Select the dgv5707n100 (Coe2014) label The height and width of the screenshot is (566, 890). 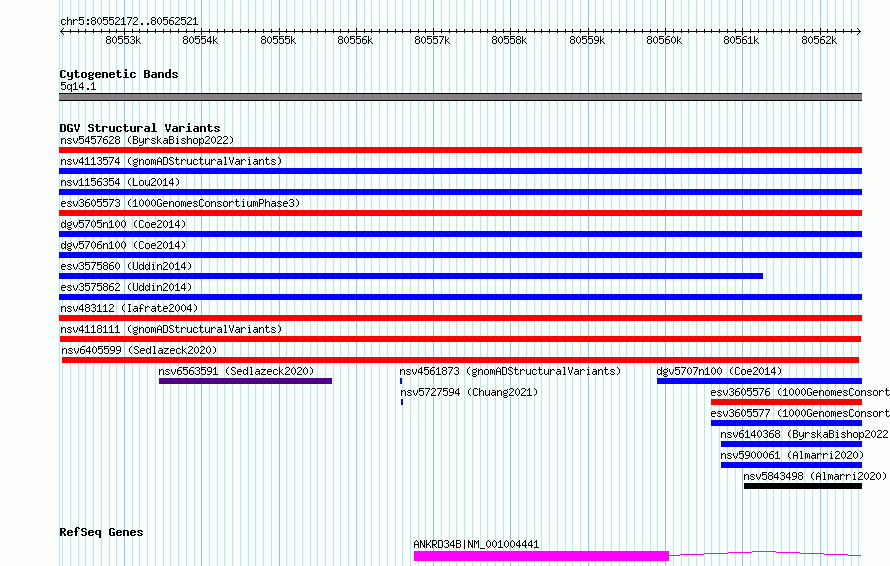click(719, 371)
